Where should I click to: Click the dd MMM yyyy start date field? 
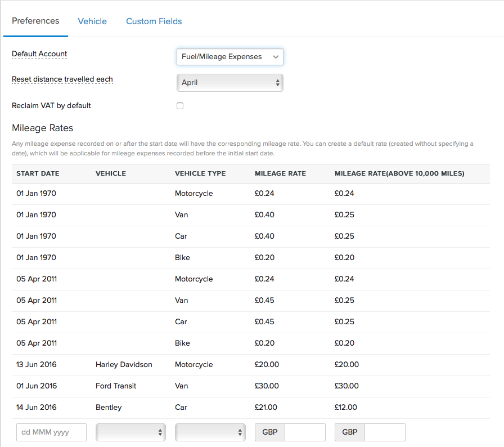[51, 432]
